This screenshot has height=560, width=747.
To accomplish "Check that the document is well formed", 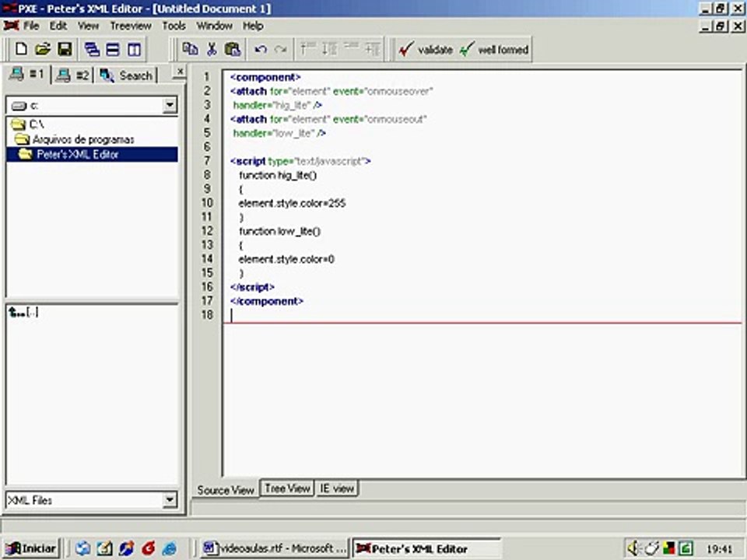I will point(494,49).
